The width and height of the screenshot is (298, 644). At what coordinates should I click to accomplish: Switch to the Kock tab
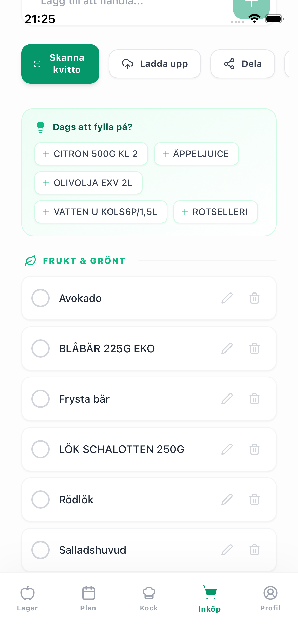(x=149, y=598)
